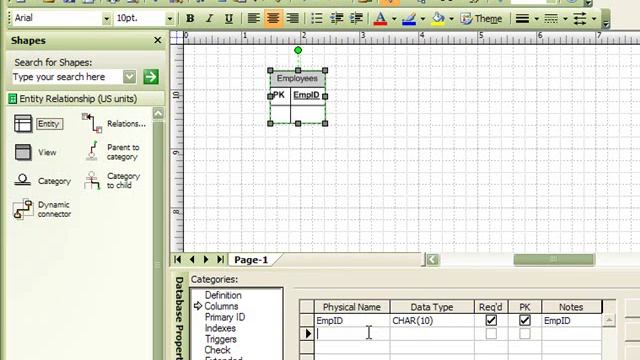This screenshot has height=360, width=640.
Task: Select the Check category
Action: (x=218, y=350)
